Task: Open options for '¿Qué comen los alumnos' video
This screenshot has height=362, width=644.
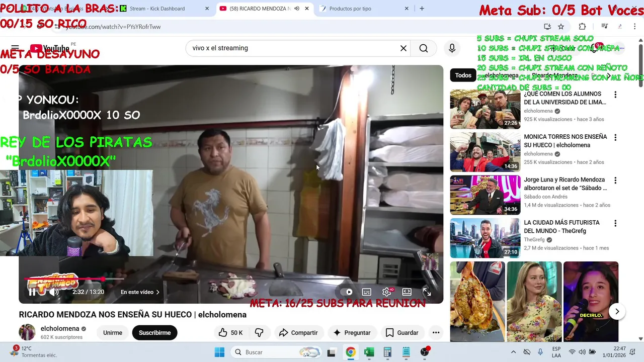Action: pyautogui.click(x=615, y=95)
